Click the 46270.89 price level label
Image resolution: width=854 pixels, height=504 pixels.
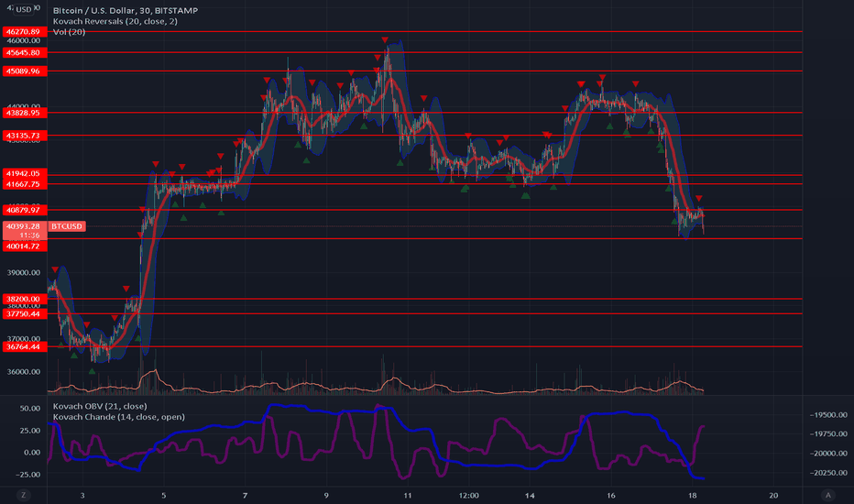pos(25,31)
